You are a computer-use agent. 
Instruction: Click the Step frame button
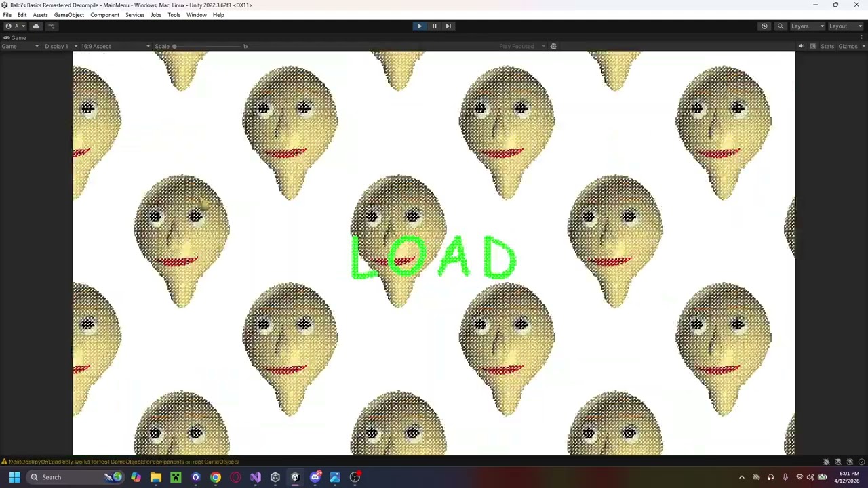tap(448, 26)
